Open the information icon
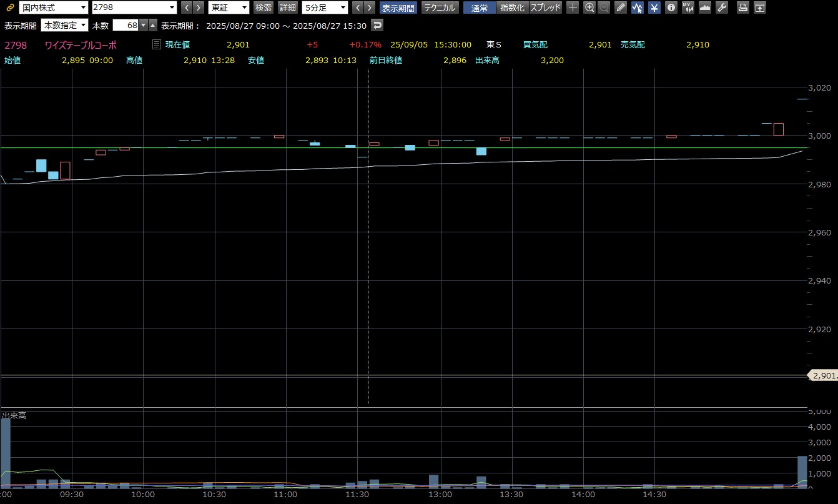The height and width of the screenshot is (504, 838). (671, 7)
